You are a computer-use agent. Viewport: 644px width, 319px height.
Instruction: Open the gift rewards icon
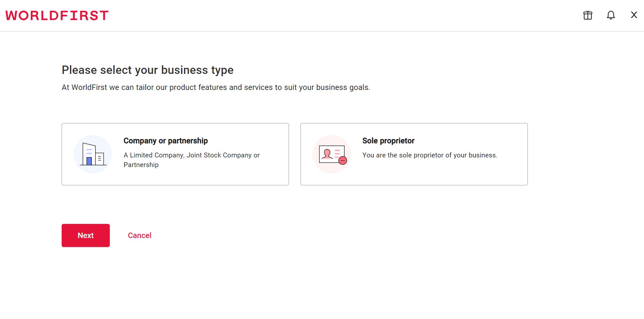pos(587,15)
